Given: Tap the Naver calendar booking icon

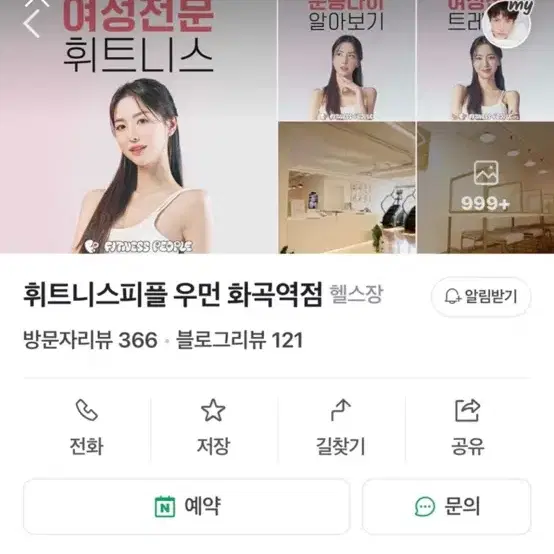Looking at the screenshot, I should [x=165, y=507].
